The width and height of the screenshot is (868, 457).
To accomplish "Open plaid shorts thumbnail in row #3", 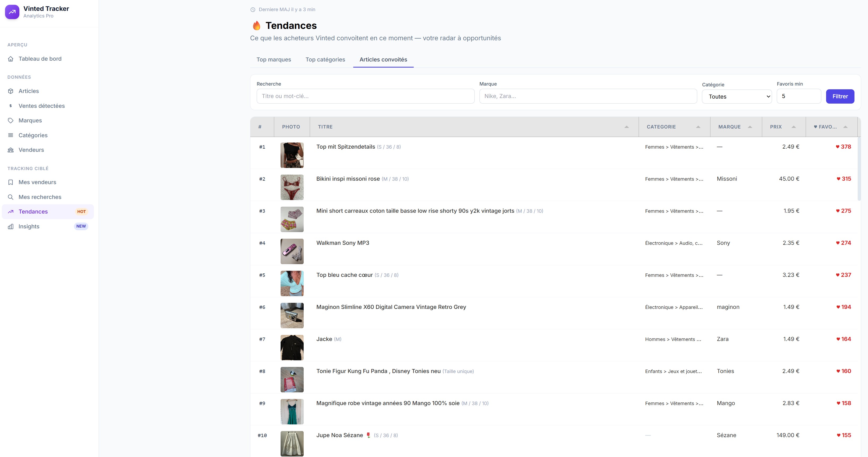I will click(292, 219).
